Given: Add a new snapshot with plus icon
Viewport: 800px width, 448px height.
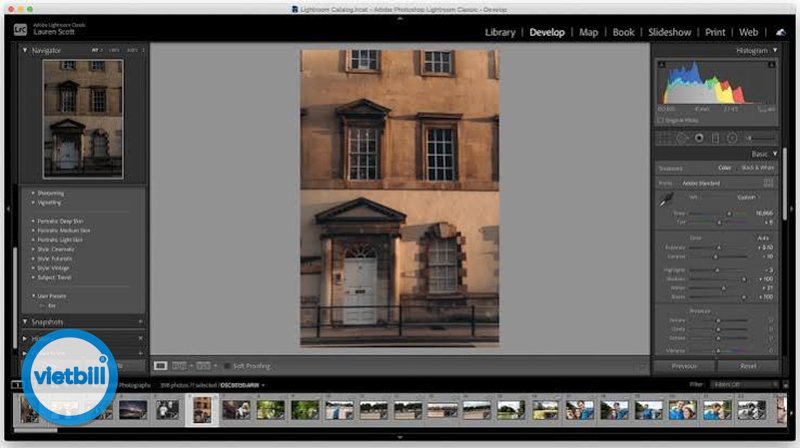Looking at the screenshot, I should click(140, 321).
